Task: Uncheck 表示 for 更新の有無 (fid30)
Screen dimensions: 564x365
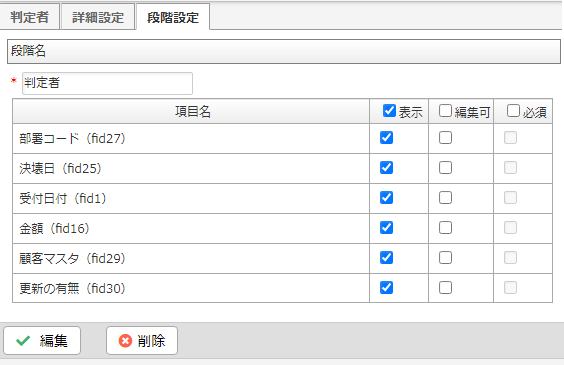Action: coord(386,287)
